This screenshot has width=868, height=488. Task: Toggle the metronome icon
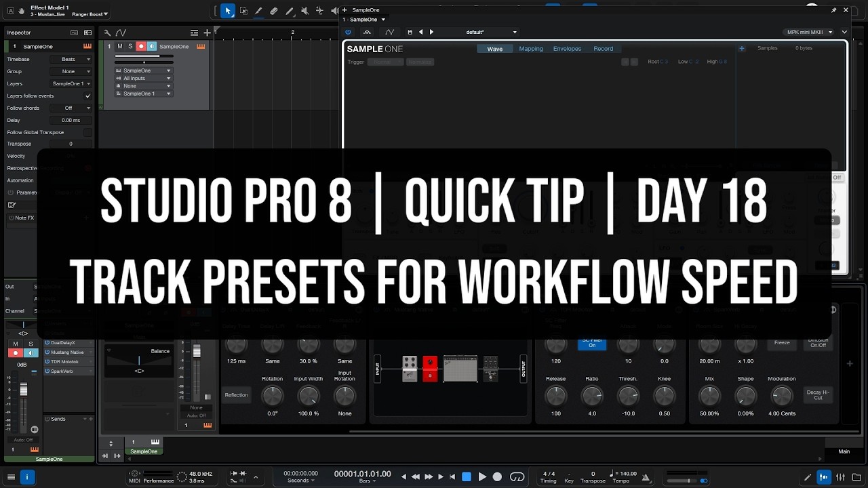point(646,477)
